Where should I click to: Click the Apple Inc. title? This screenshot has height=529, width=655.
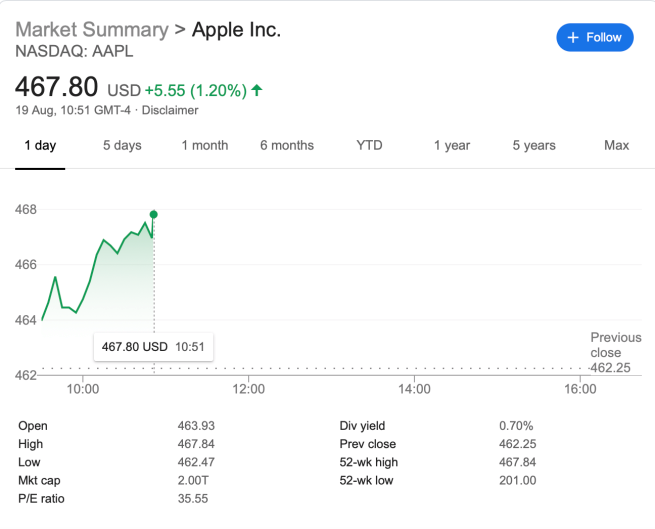pyautogui.click(x=236, y=30)
